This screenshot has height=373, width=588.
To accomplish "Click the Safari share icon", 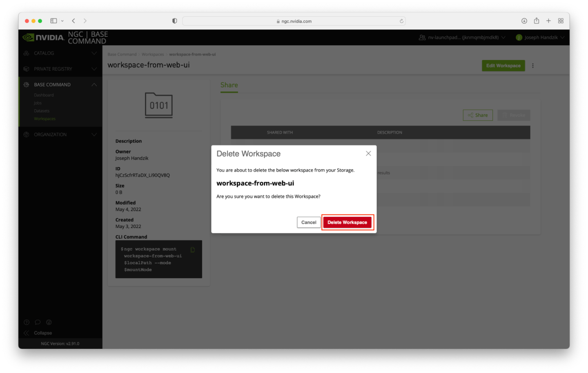I will click(x=537, y=21).
